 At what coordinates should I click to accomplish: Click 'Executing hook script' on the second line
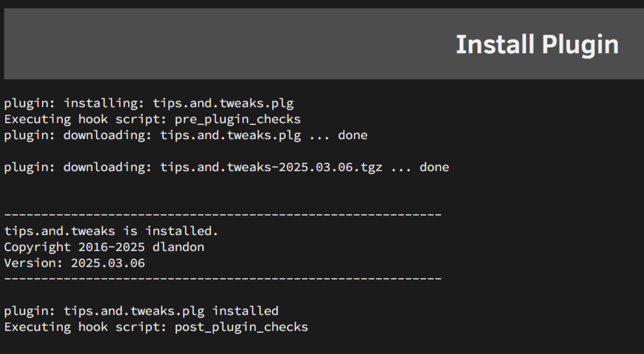pyautogui.click(x=86, y=120)
